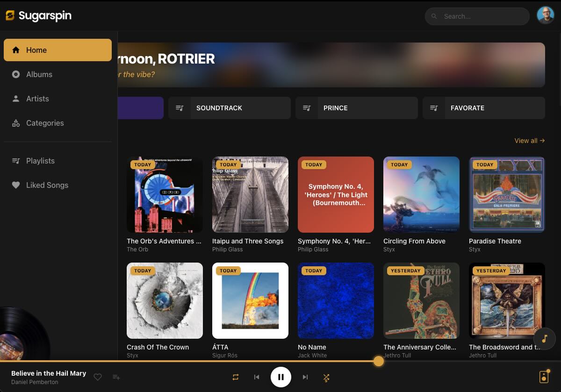This screenshot has width=561, height=392.
Task: Open Itaipu and Three Songs album cover
Action: [250, 194]
